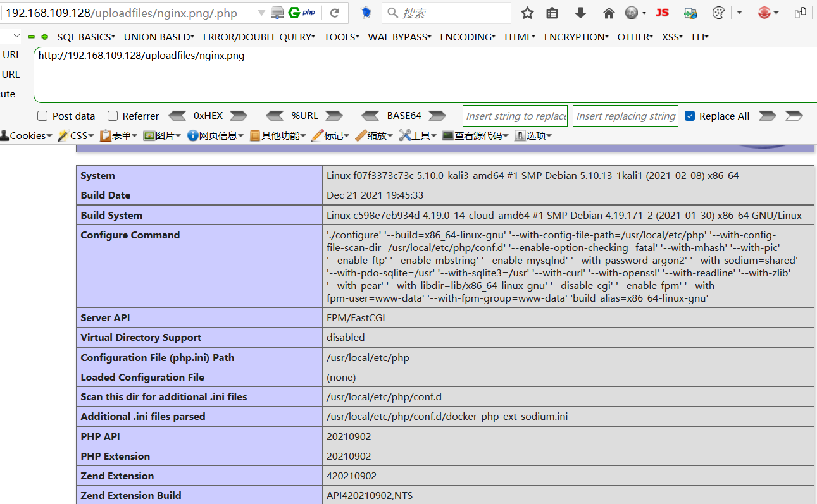
Task: Click the server icon in the address bar
Action: 277,13
